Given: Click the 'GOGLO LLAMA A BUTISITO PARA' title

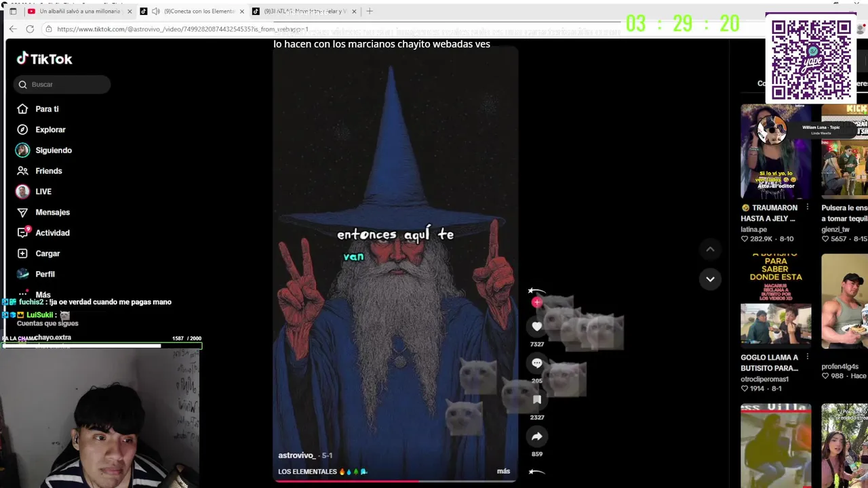Looking at the screenshot, I should [x=770, y=363].
